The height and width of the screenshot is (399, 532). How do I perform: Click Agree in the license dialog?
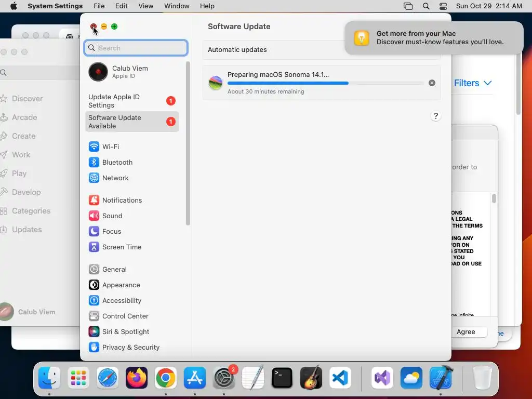(x=466, y=332)
